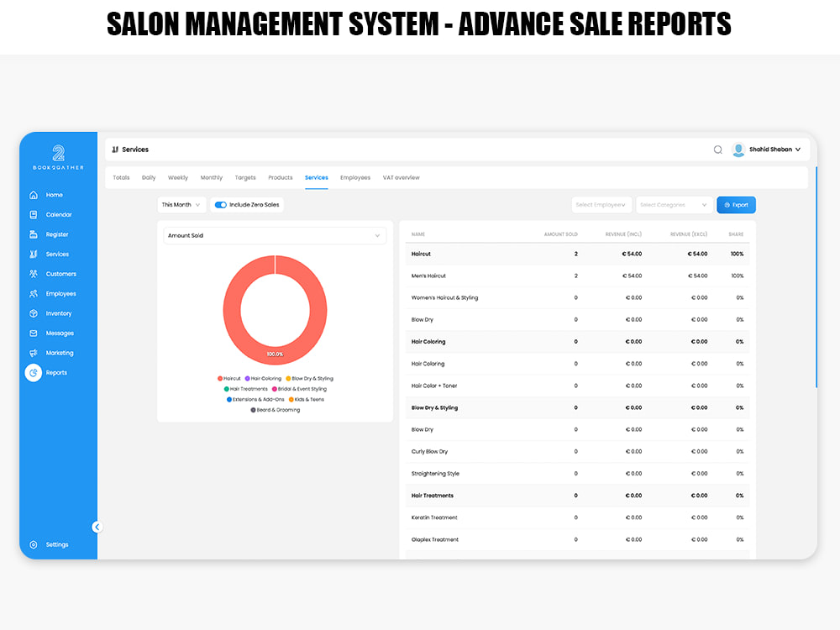Click the page scrollbar on right edge
This screenshot has width=840, height=630.
816,277
